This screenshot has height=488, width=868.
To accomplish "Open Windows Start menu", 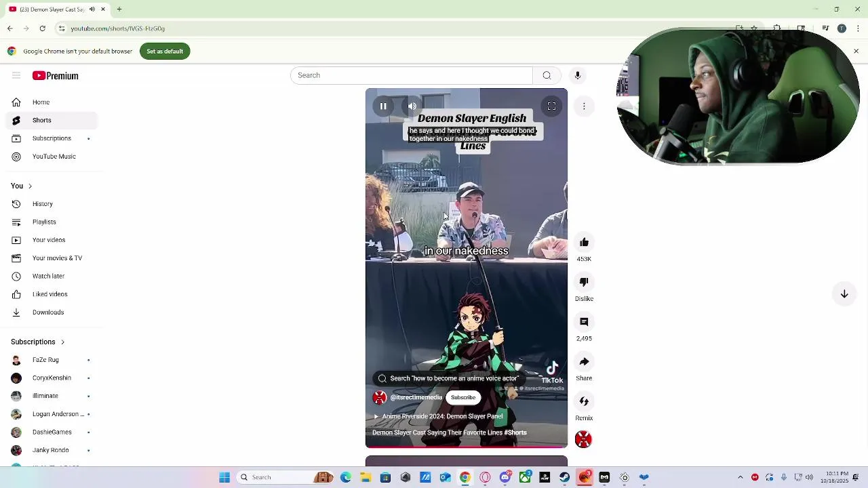I will tap(224, 477).
